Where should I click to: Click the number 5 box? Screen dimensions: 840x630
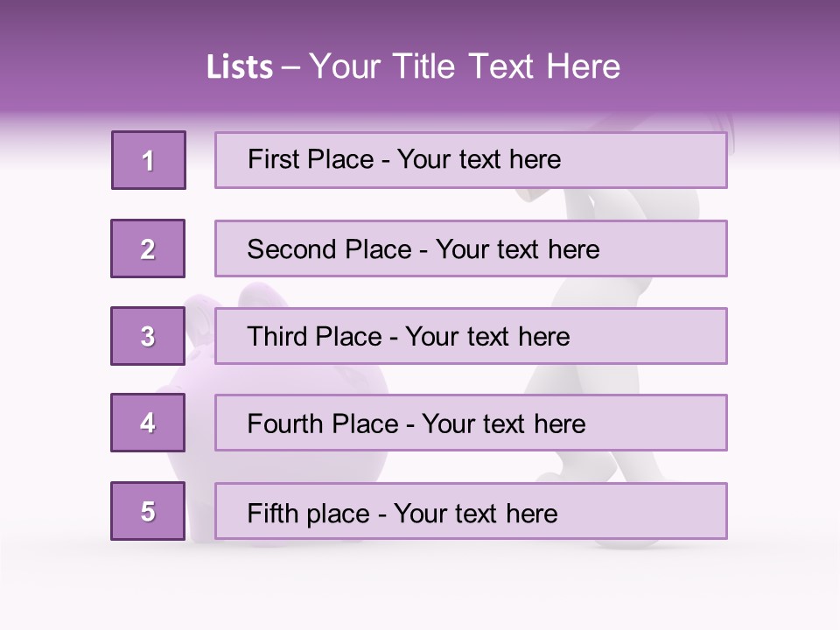pos(148,511)
